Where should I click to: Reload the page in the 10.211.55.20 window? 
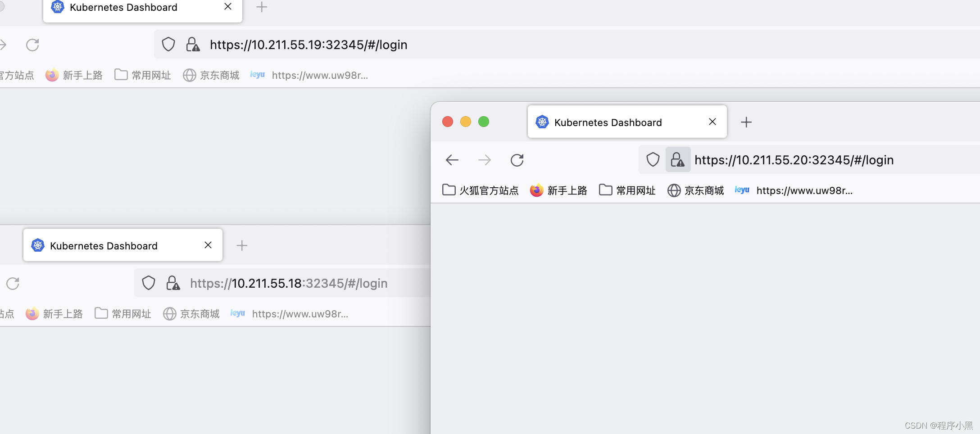point(517,160)
